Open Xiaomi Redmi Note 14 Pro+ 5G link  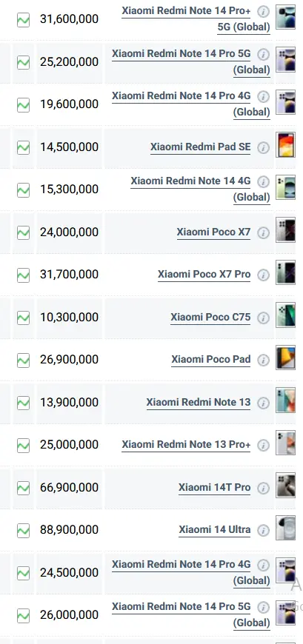pyautogui.click(x=196, y=19)
